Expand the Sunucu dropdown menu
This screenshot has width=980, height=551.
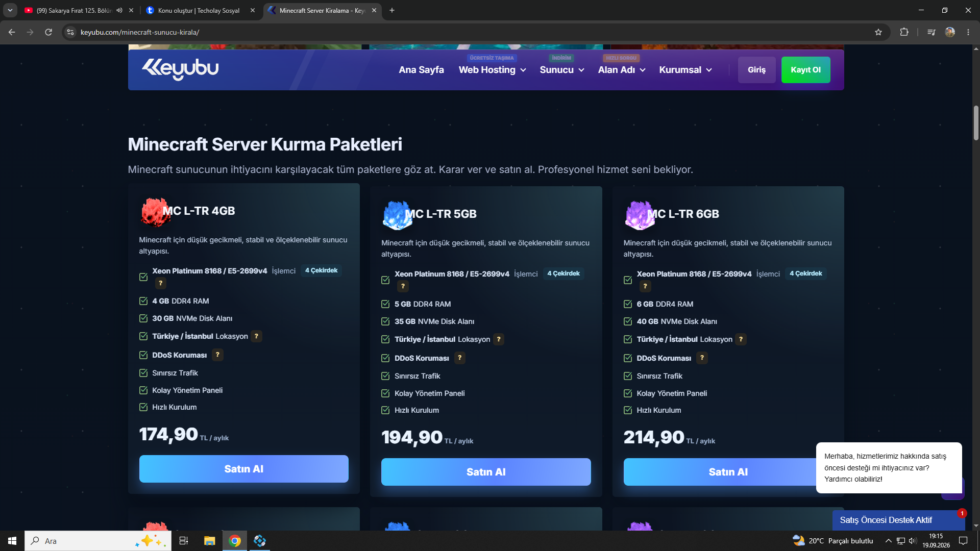click(x=562, y=70)
